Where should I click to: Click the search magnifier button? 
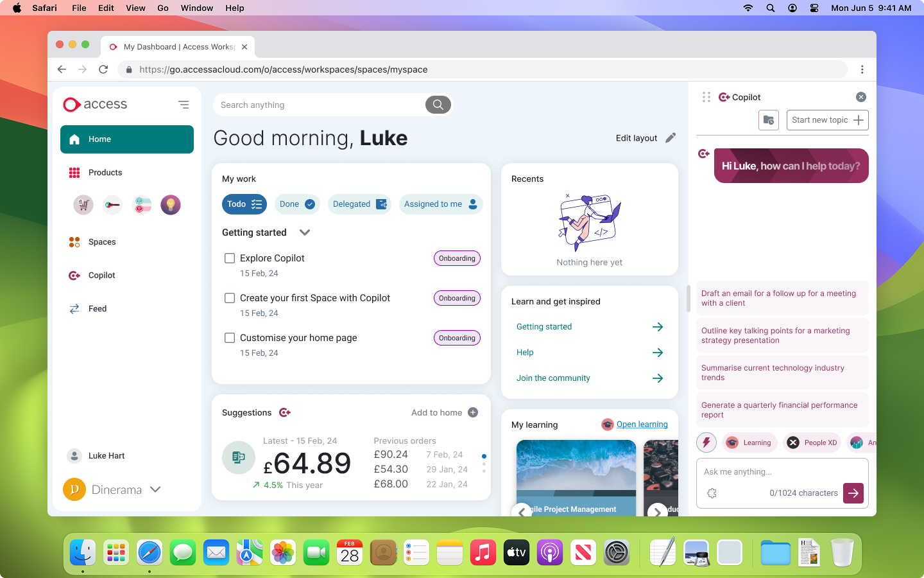click(x=438, y=105)
